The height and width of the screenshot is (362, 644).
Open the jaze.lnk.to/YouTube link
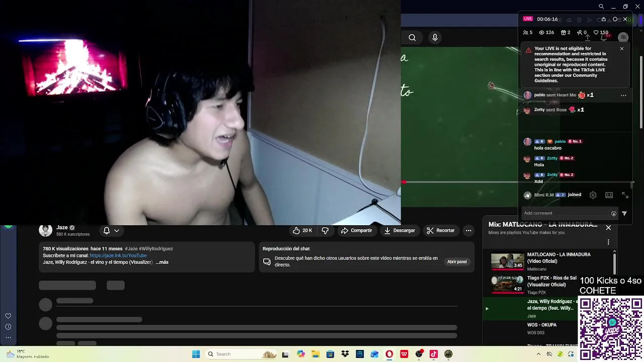pos(118,255)
